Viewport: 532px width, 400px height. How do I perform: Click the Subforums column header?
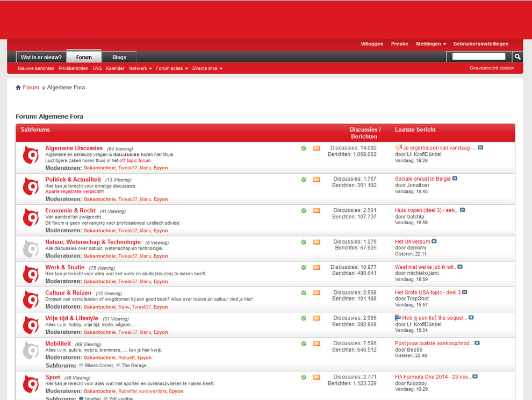pos(35,130)
